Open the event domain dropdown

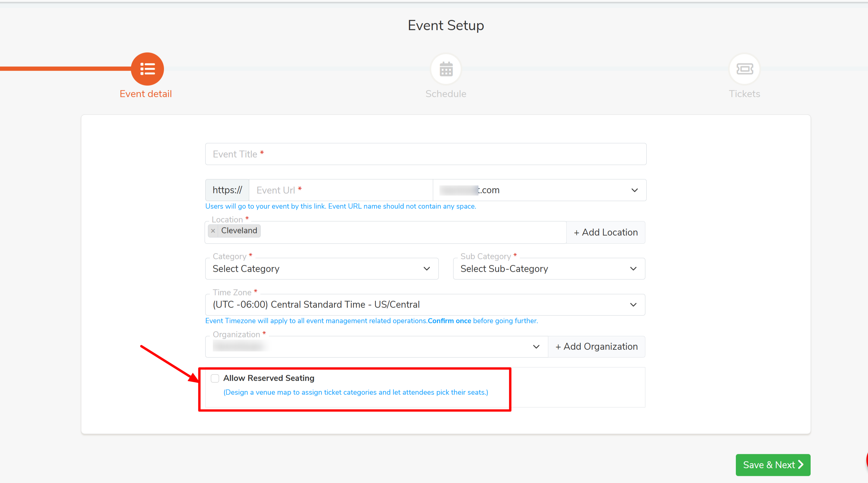pyautogui.click(x=539, y=190)
